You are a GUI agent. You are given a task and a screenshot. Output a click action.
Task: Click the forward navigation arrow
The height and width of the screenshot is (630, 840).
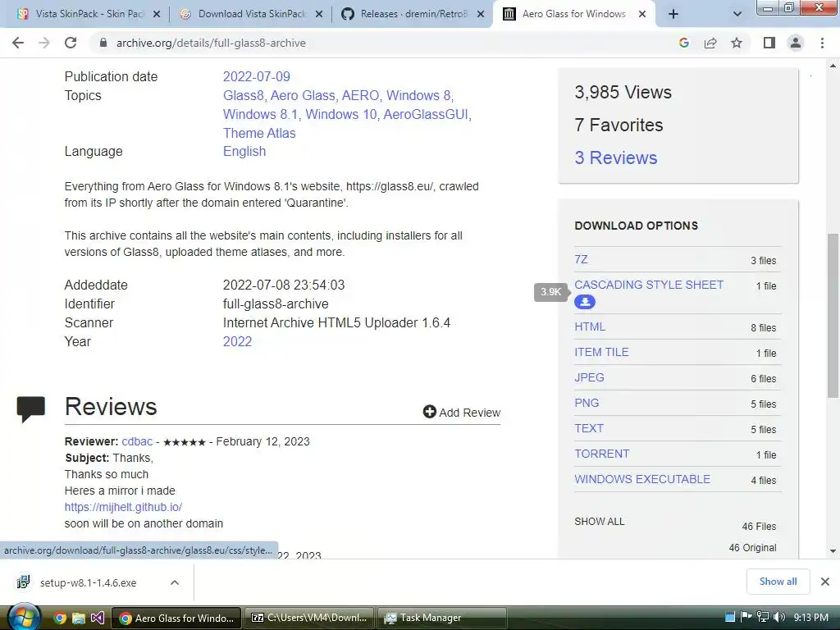click(x=44, y=43)
